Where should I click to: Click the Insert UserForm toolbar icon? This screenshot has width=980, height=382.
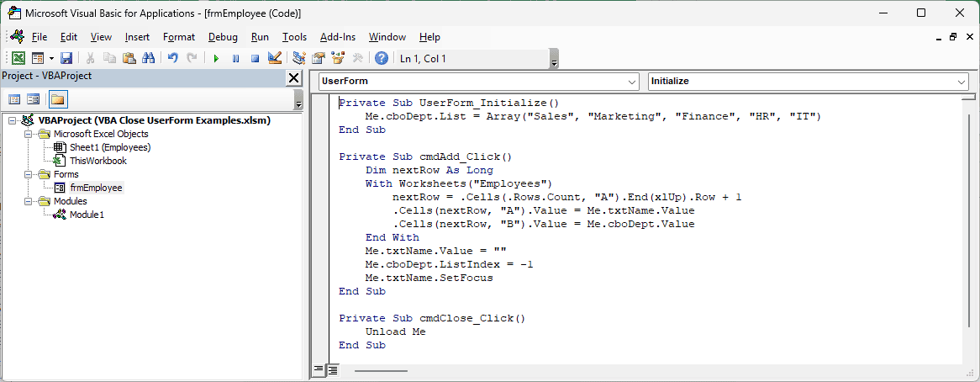pyautogui.click(x=38, y=58)
